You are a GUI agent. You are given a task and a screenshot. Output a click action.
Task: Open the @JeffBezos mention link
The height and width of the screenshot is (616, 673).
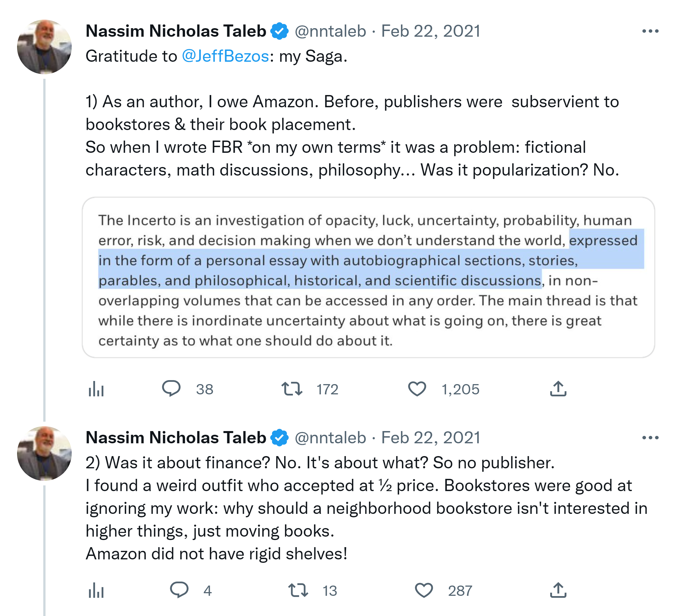[225, 56]
